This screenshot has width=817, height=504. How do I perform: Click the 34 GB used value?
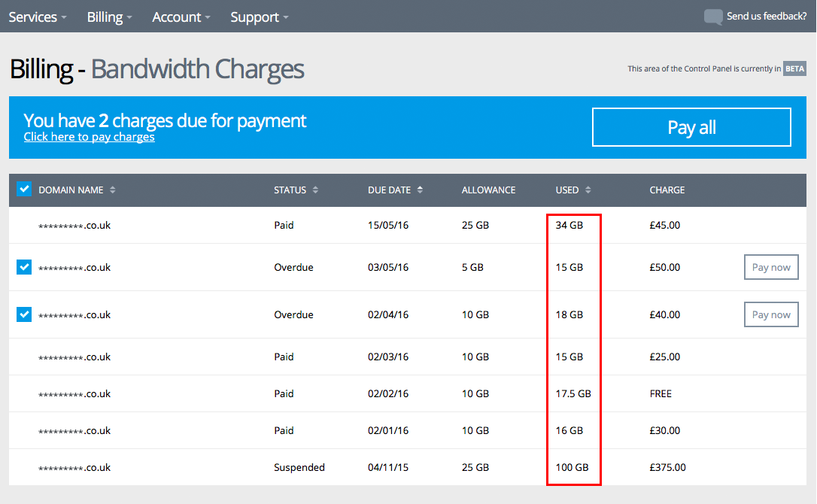tap(569, 225)
